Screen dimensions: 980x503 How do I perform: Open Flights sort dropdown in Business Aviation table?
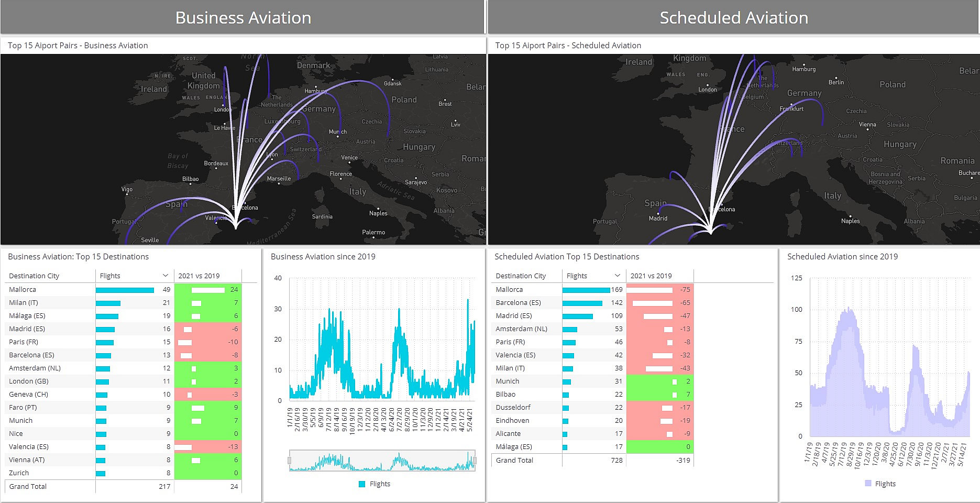pyautogui.click(x=166, y=276)
